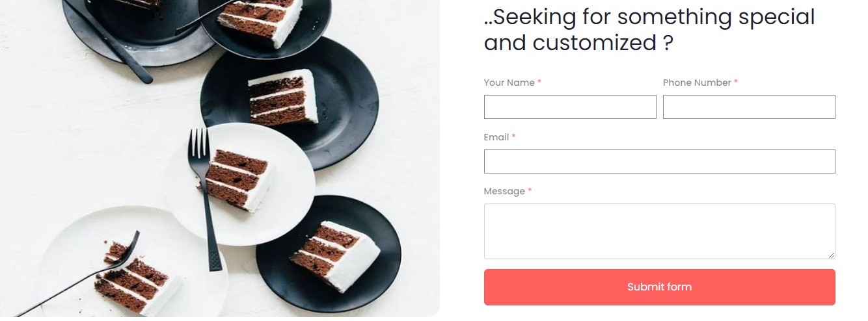This screenshot has width=868, height=321.
Task: Click the "Phone Number" field label
Action: click(697, 83)
